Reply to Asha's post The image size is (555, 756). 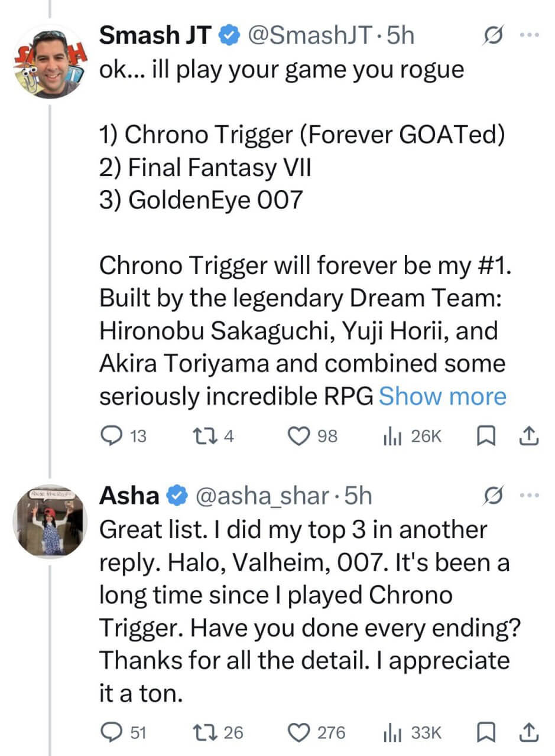click(111, 733)
